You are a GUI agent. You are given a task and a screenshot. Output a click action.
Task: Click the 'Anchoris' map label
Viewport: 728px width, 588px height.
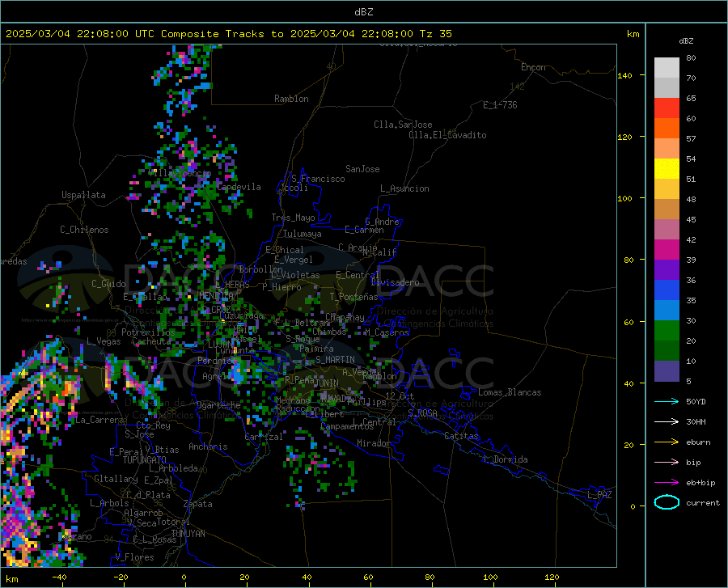tap(208, 446)
